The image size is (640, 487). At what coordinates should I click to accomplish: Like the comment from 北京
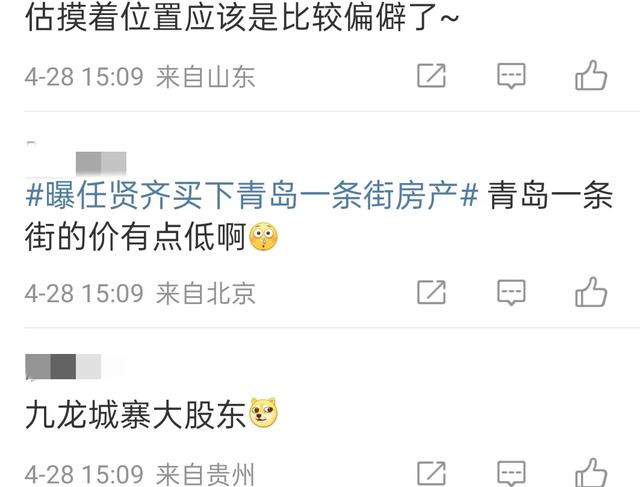pyautogui.click(x=591, y=291)
